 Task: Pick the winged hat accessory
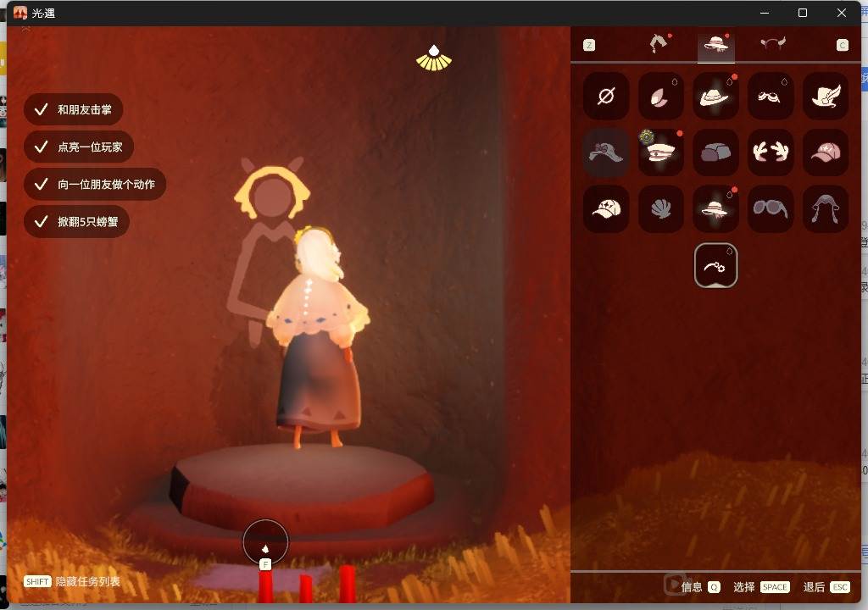pyautogui.click(x=826, y=96)
